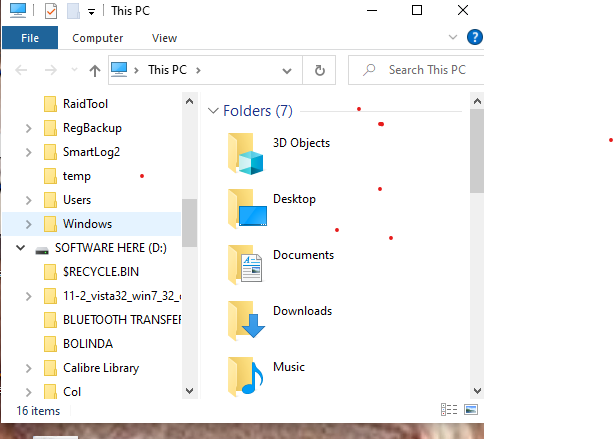Click the This PC breadcrumb

point(167,70)
